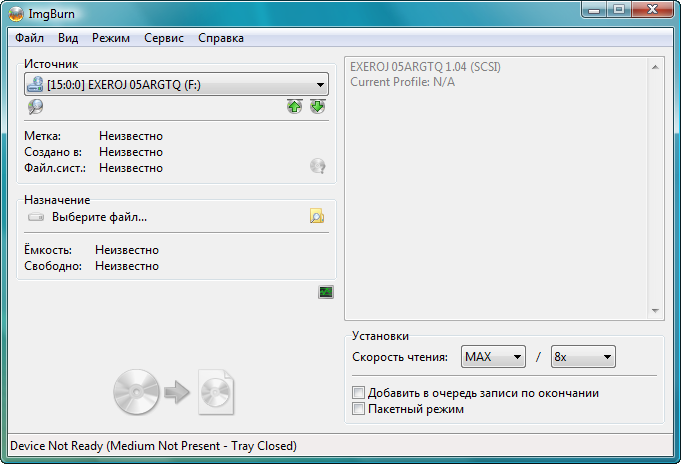This screenshot has width=681, height=464.
Task: Click the drive icon beside Выберите файл
Action: (36, 216)
